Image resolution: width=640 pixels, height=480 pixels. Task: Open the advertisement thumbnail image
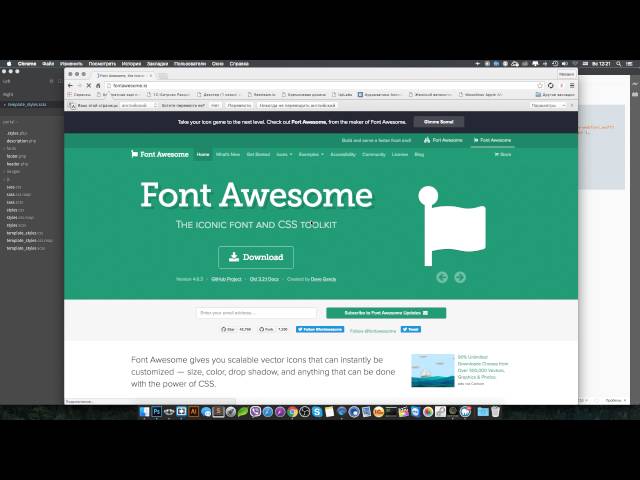click(433, 371)
